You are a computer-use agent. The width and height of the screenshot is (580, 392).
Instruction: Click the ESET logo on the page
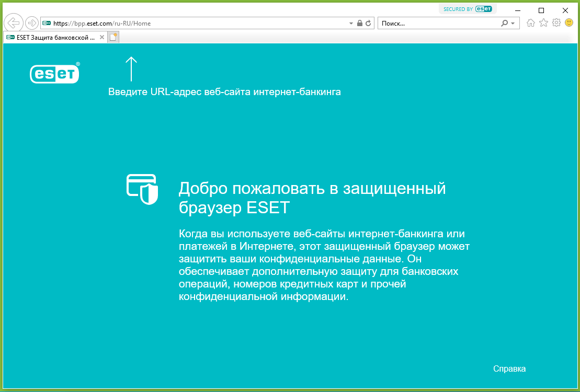tap(55, 73)
